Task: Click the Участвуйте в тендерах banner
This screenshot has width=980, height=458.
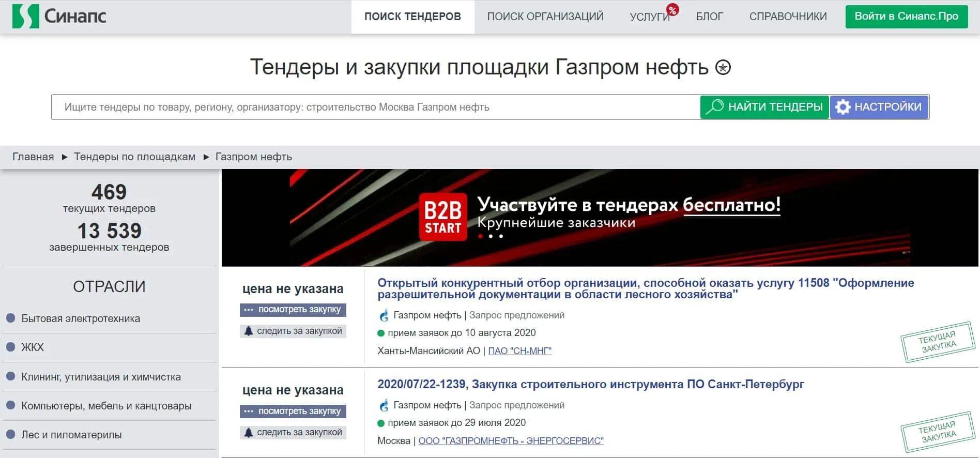Action: [x=600, y=218]
